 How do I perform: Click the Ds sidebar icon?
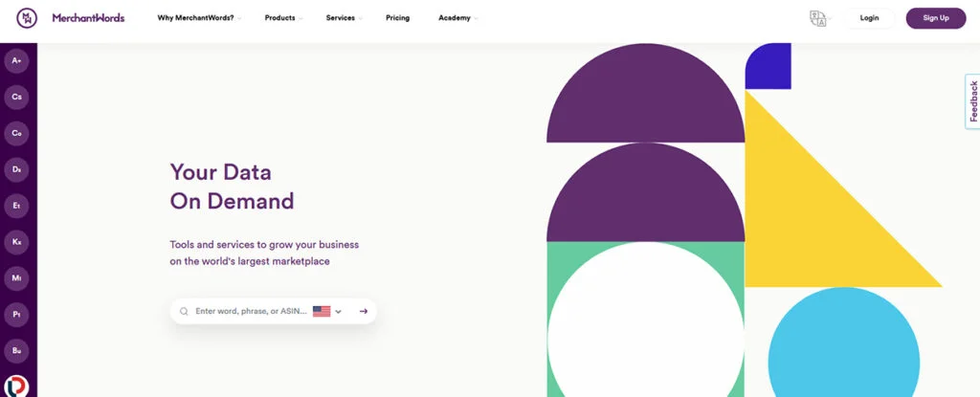tap(17, 169)
